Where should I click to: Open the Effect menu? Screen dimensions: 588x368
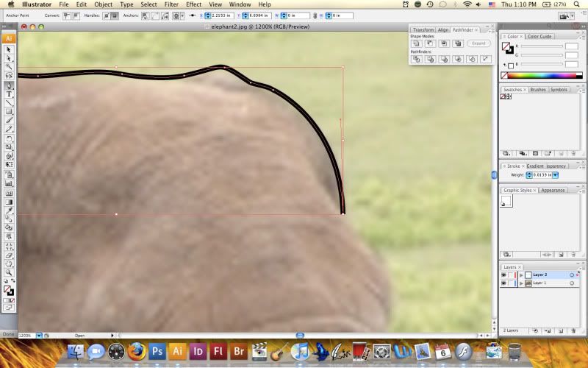(x=193, y=4)
